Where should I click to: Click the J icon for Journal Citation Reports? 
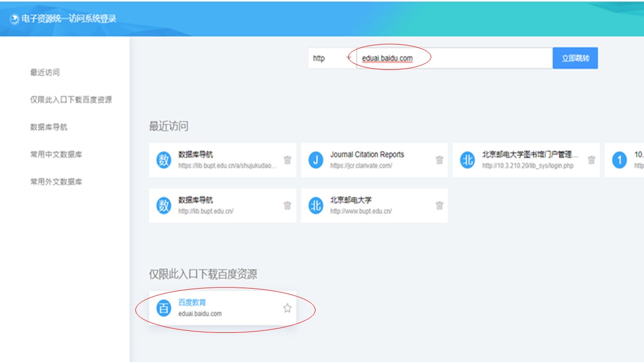pos(315,160)
